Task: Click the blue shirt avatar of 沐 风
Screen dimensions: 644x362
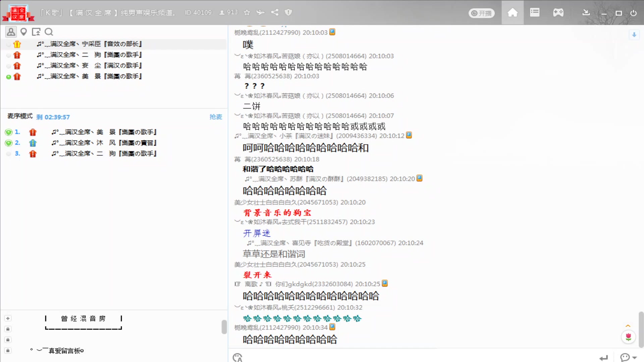Action: pyautogui.click(x=33, y=143)
